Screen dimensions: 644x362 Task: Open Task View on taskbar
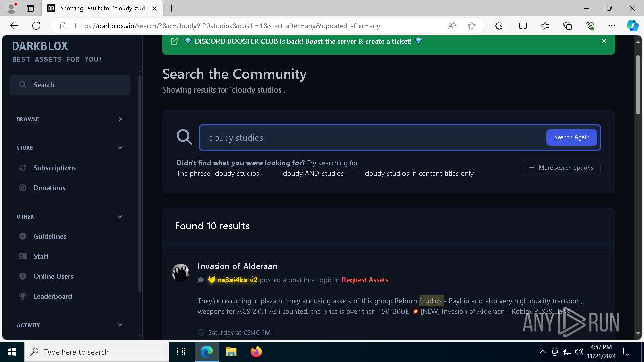click(181, 352)
